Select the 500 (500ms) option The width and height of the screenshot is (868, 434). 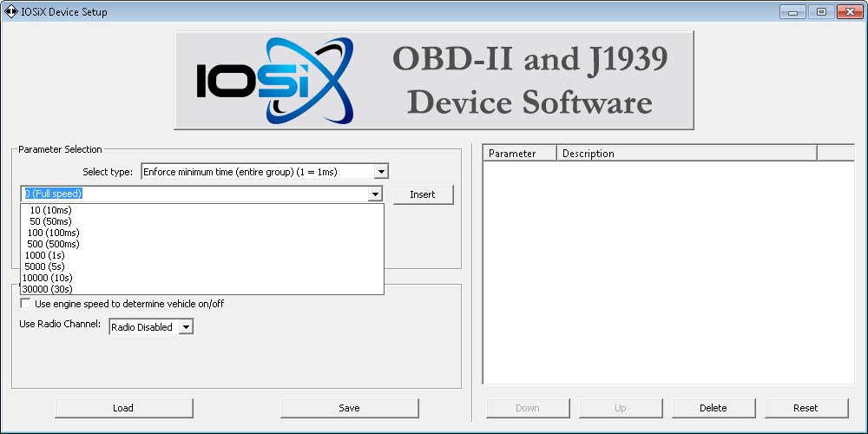click(x=202, y=244)
